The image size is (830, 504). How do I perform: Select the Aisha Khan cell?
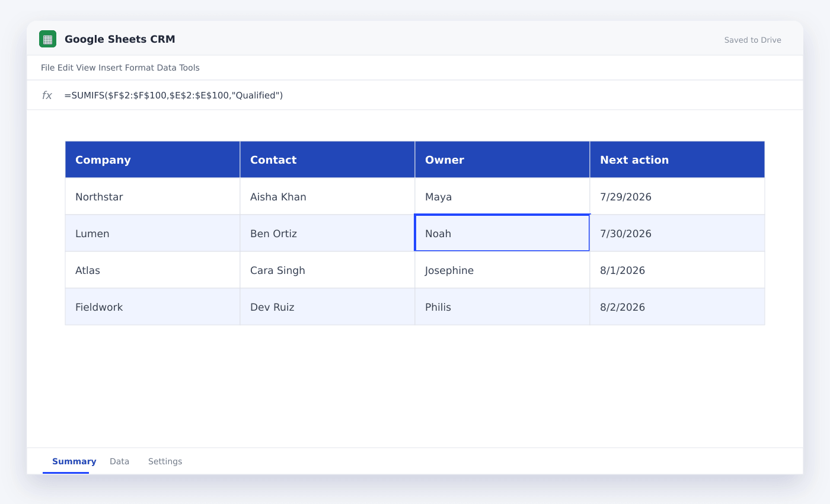click(327, 196)
